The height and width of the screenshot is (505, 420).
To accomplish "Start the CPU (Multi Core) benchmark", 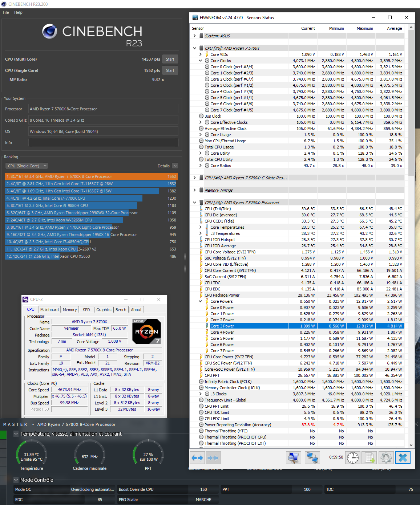I will (x=170, y=59).
